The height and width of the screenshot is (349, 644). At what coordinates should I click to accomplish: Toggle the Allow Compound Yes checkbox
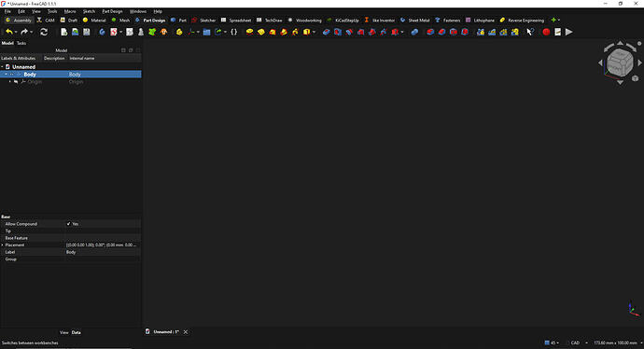68,224
